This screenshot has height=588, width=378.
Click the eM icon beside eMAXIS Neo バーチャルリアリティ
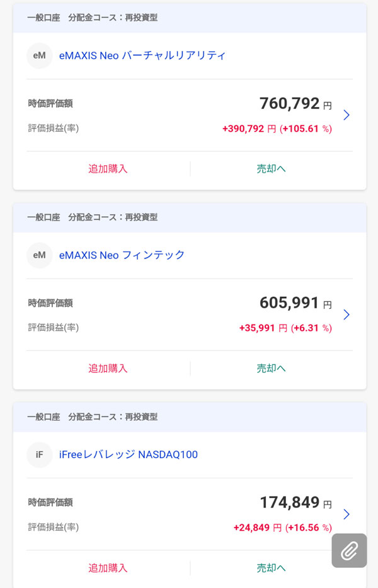(40, 55)
